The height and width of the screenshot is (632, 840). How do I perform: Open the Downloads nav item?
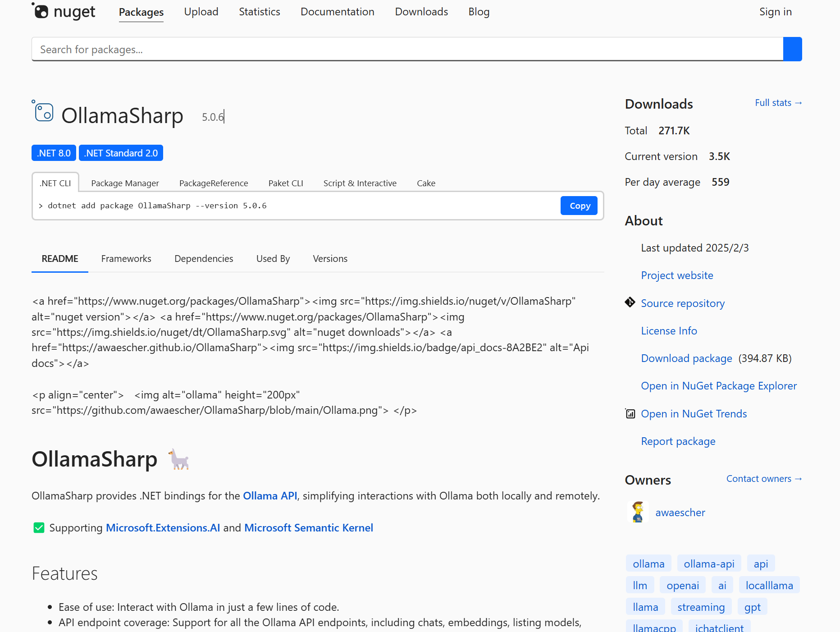[x=421, y=12]
